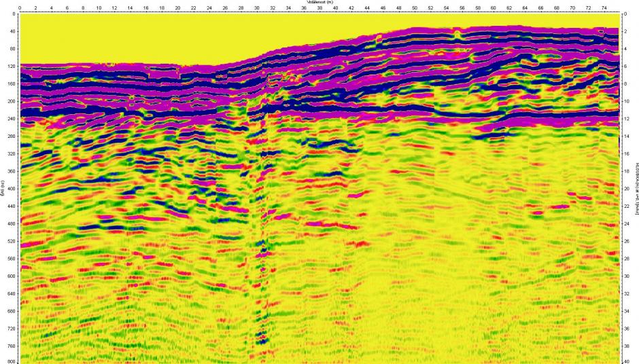Click the 40 m label on right depth axis
Screen dimensions: 639x364
coord(625,361)
